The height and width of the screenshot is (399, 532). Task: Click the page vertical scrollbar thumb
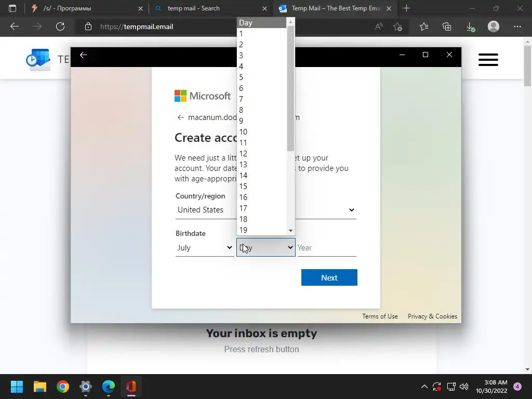point(527,66)
